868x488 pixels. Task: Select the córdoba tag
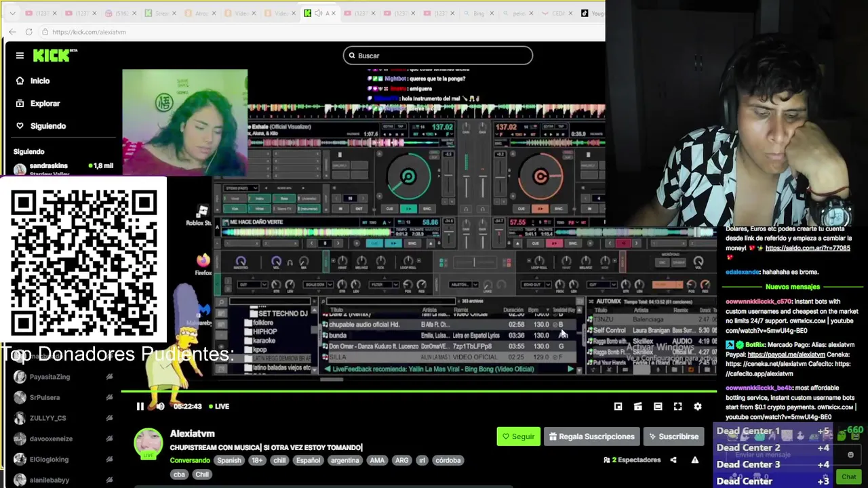(x=448, y=460)
